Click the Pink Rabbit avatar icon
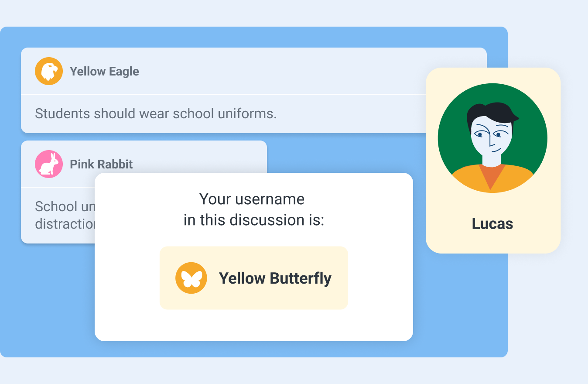588x384 pixels. coord(49,164)
